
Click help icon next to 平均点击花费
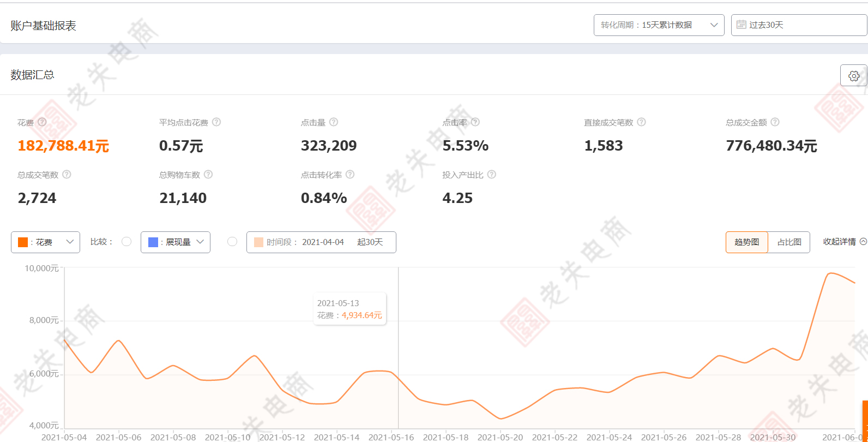point(216,122)
